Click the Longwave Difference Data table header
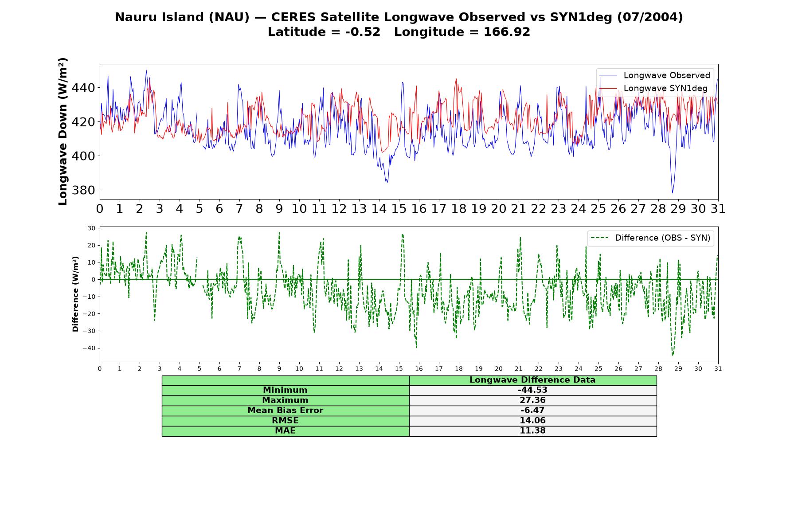798x532 pixels. [533, 380]
